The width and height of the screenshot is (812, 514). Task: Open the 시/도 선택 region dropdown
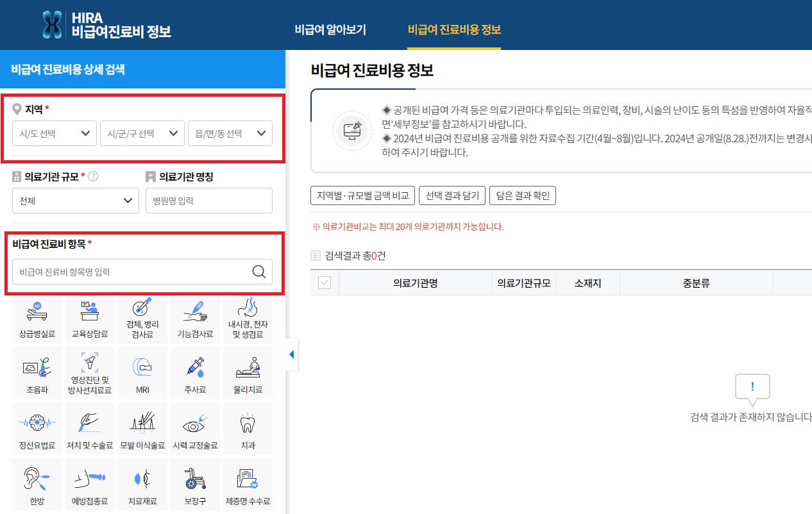(54, 133)
